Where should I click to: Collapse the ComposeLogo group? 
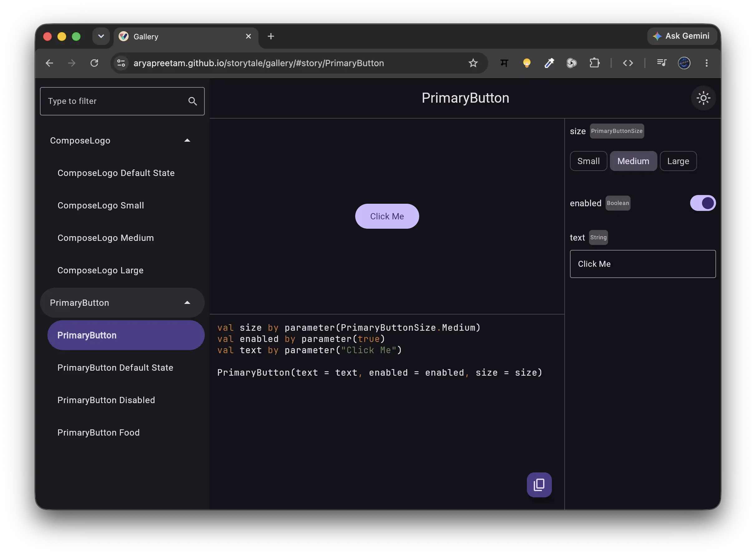click(122, 140)
